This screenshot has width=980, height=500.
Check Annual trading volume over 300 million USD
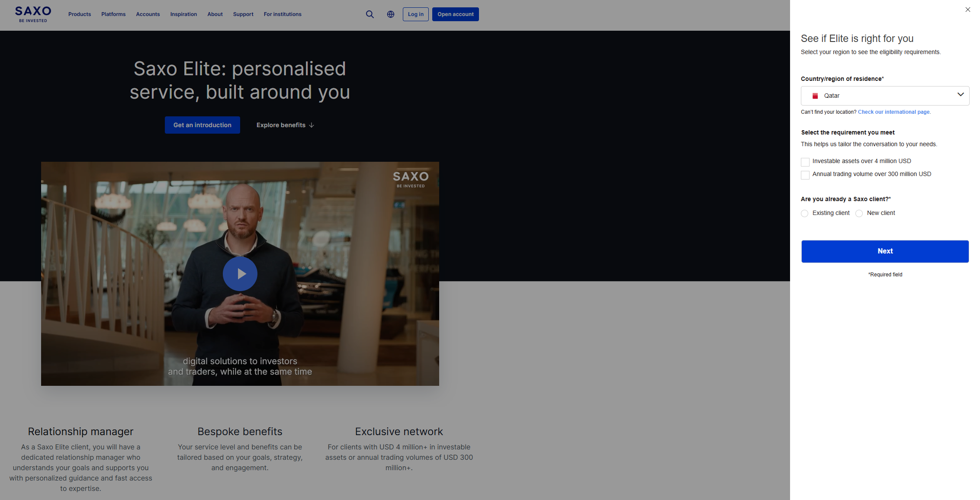click(805, 175)
